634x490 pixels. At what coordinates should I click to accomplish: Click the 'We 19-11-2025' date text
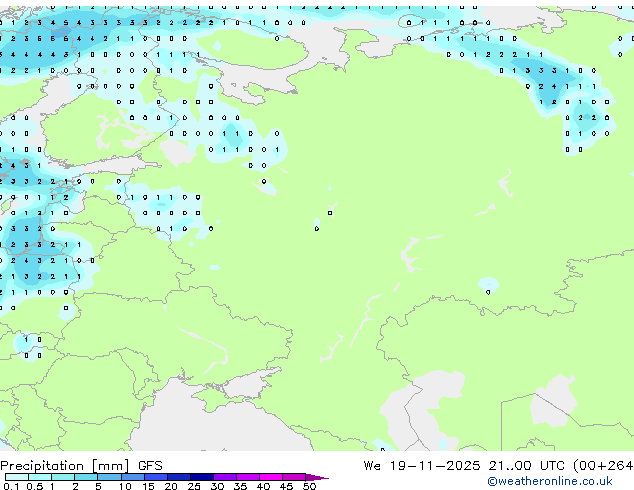422,466
